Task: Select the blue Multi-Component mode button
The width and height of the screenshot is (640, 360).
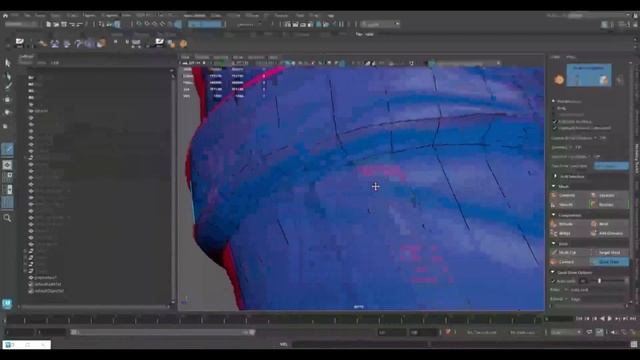Action: (589, 75)
